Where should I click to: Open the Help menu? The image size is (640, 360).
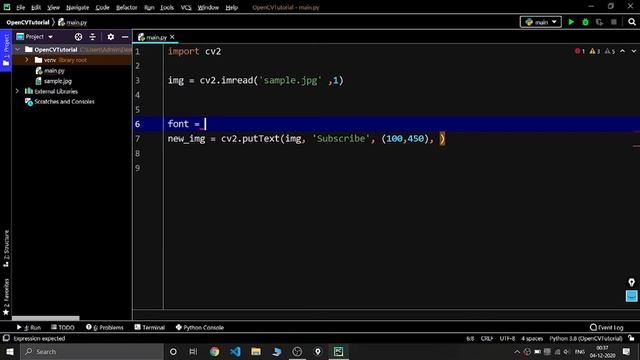(x=231, y=7)
